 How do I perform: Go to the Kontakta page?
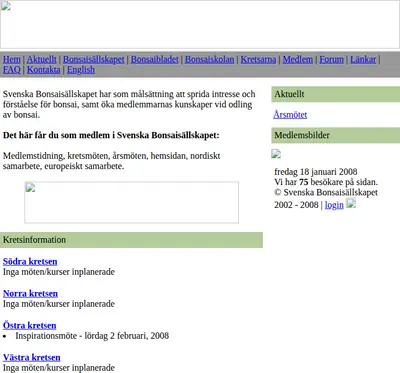pos(44,70)
